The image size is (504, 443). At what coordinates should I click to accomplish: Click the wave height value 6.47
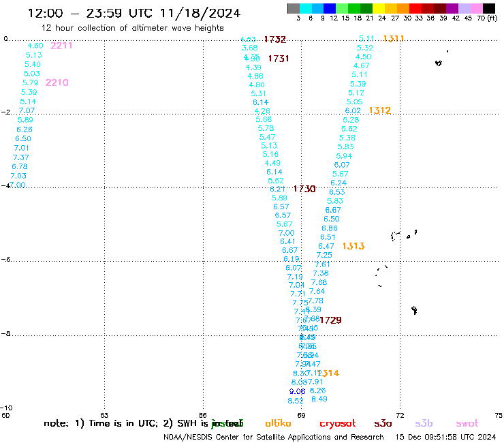click(x=326, y=246)
